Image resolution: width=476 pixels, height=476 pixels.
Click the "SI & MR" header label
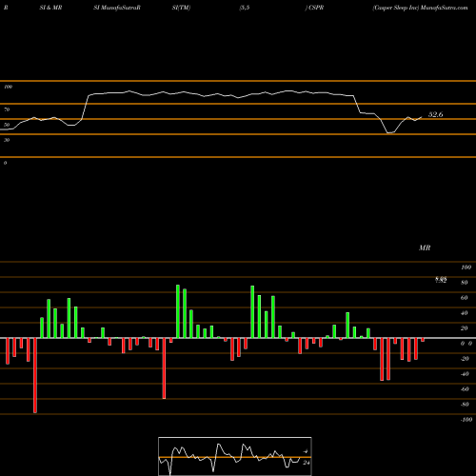pos(50,8)
